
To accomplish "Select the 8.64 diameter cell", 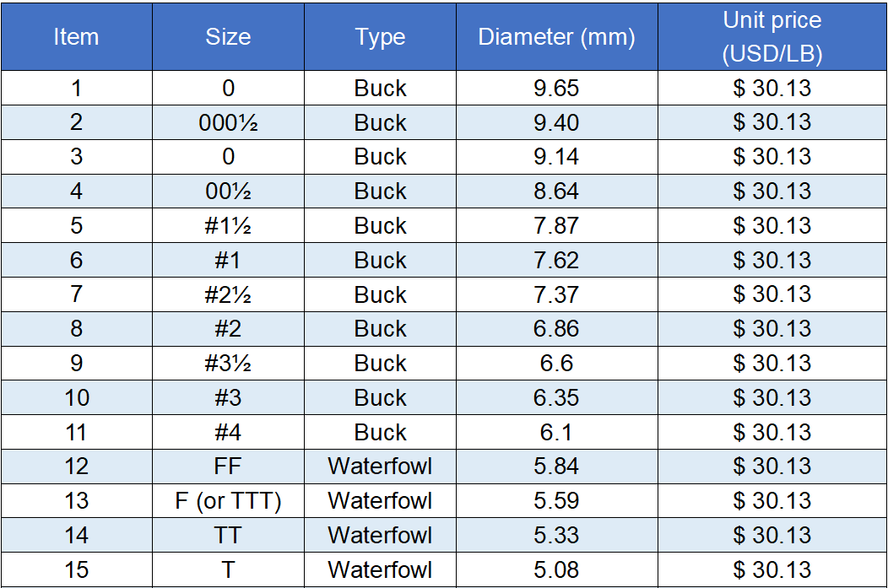I will tap(557, 192).
